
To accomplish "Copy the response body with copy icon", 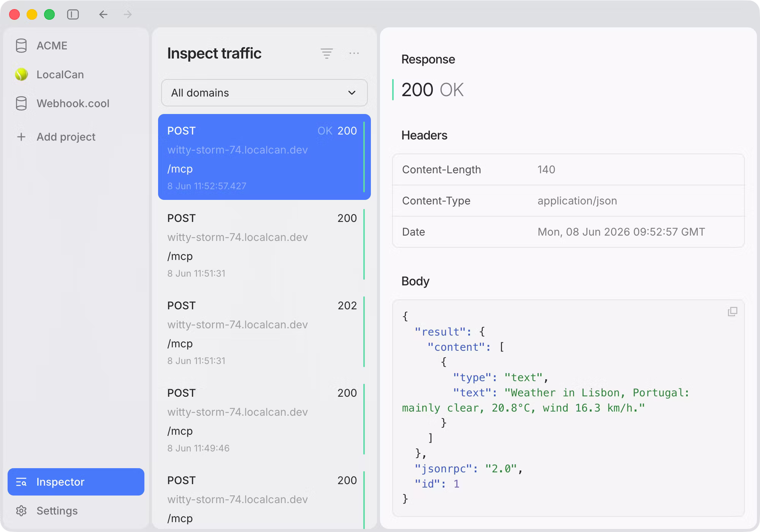I will 732,312.
